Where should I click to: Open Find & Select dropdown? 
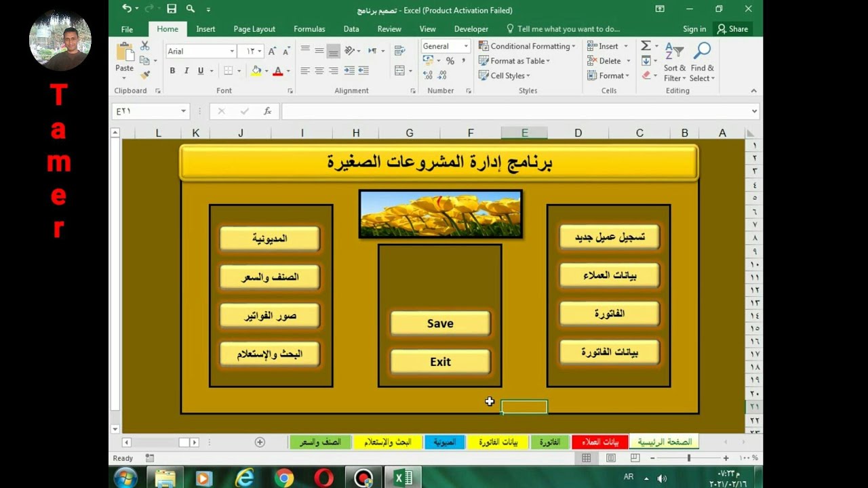point(702,61)
